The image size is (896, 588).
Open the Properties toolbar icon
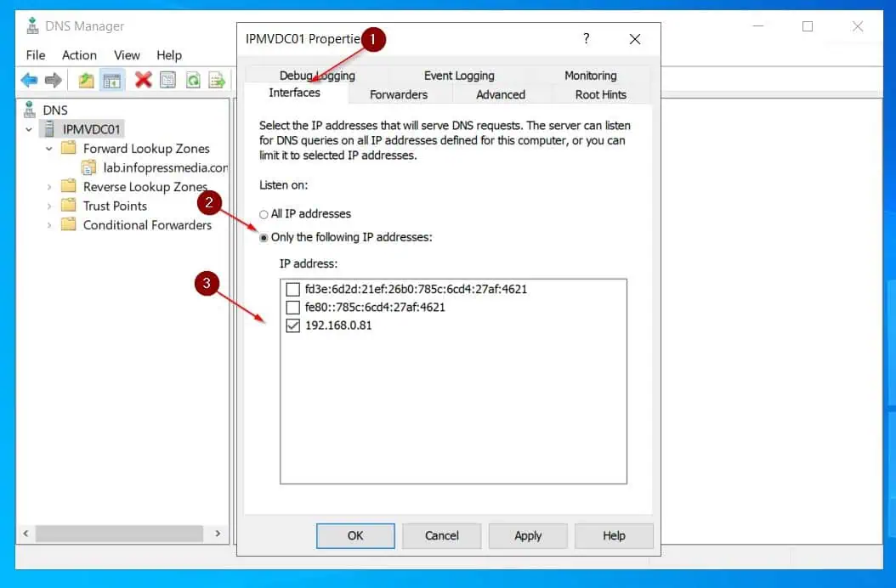168,80
